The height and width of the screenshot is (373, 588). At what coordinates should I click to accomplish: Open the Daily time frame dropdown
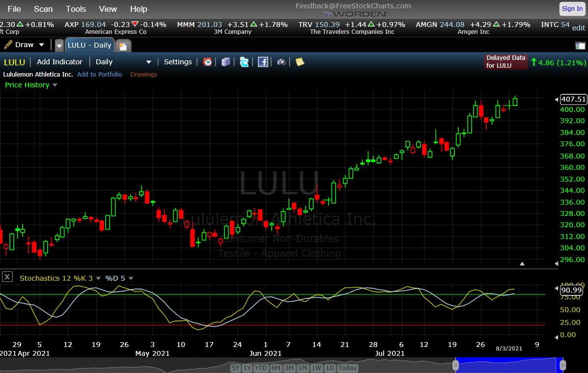123,62
